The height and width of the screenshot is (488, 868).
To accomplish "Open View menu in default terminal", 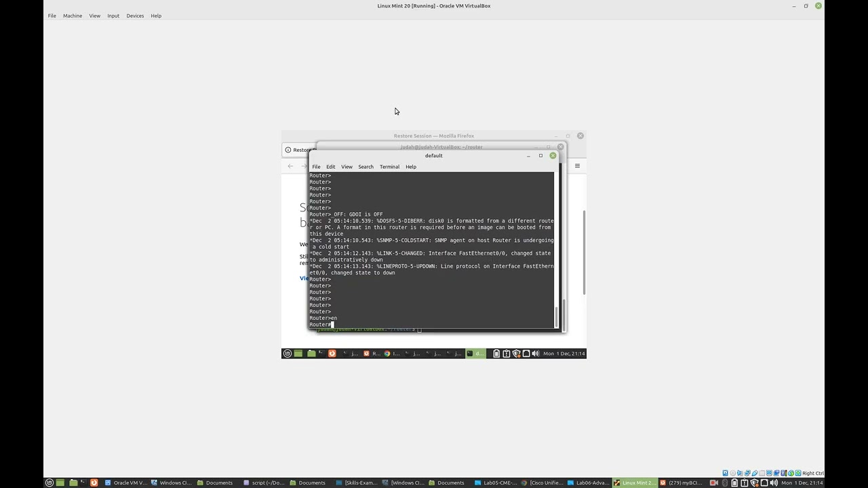I will (x=347, y=167).
